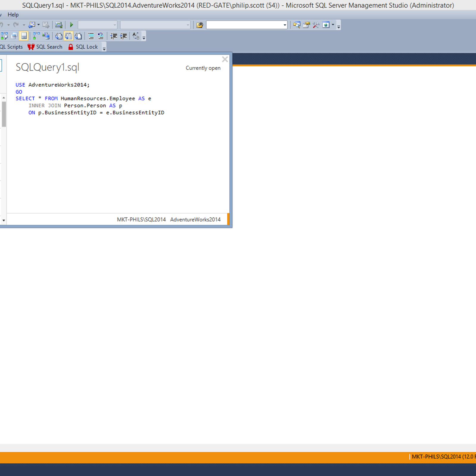Uncomment the selected lines icon
476x476 pixels.
click(101, 36)
